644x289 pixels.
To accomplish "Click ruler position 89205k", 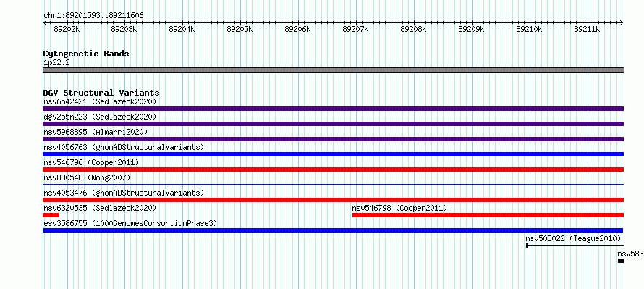I will pos(240,29).
